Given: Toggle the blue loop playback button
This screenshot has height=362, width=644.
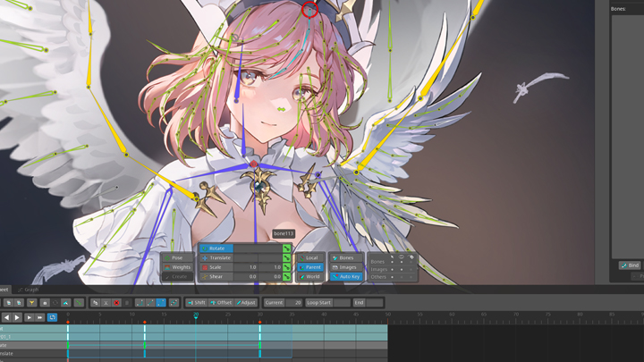Looking at the screenshot, I should point(52,317).
